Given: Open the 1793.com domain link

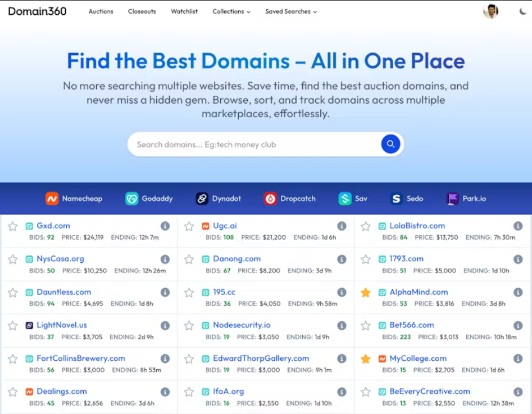Looking at the screenshot, I should [x=406, y=259].
